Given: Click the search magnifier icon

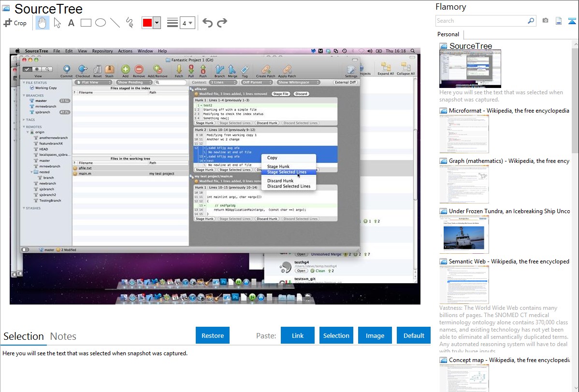Looking at the screenshot, I should point(531,21).
